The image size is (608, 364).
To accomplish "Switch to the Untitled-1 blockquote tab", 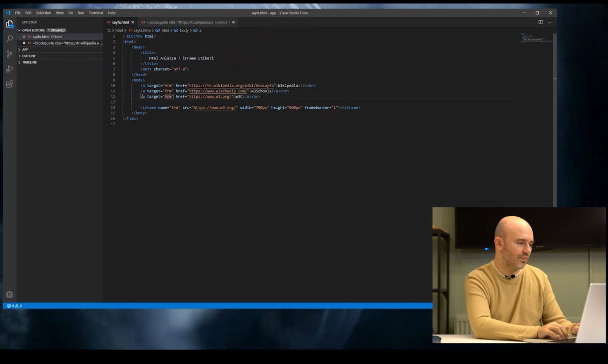I will point(186,22).
